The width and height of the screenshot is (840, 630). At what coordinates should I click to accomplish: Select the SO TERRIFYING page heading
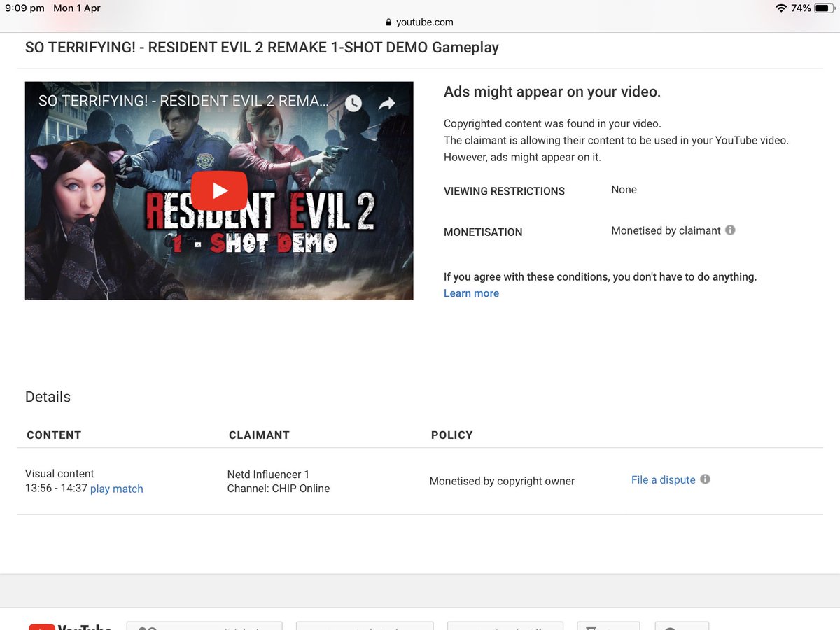(x=262, y=48)
